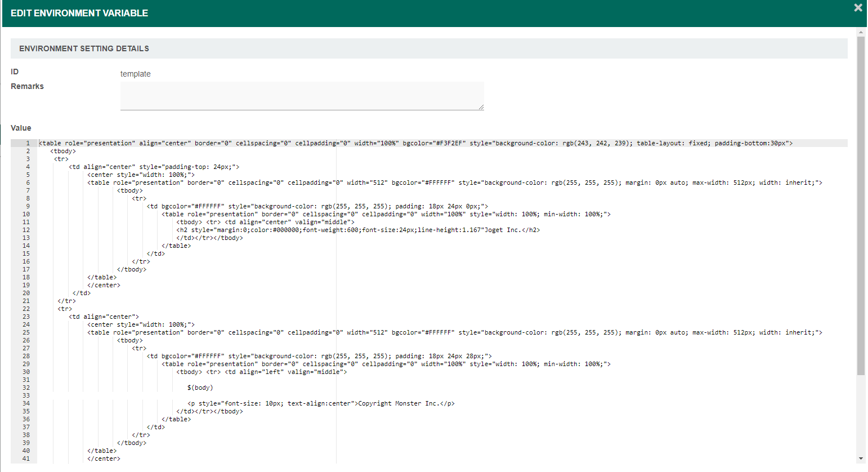Click line number 12 in the editor gutter
868x472 pixels.
click(x=26, y=230)
